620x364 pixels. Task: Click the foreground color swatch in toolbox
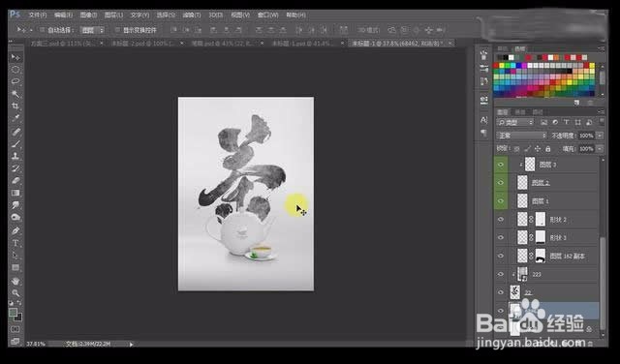click(x=13, y=313)
